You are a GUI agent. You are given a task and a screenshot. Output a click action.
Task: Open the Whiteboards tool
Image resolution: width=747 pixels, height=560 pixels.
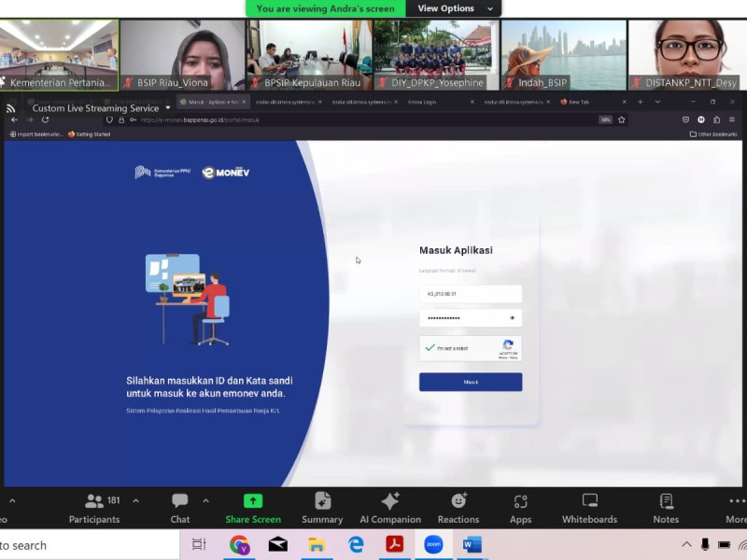click(589, 508)
